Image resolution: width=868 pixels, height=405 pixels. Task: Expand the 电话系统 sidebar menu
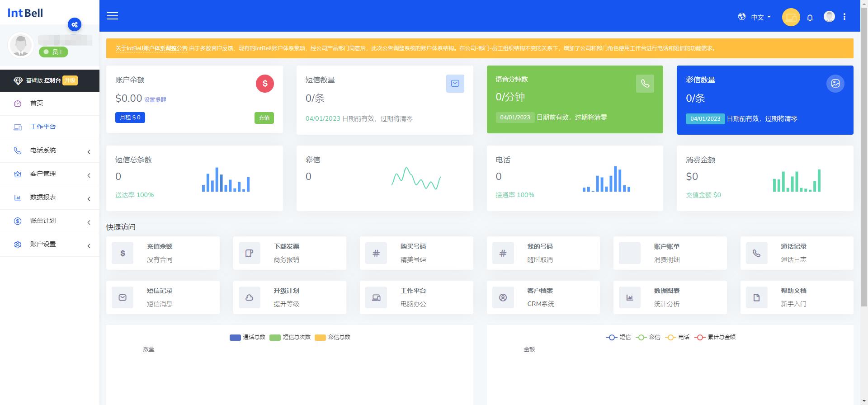pos(50,151)
